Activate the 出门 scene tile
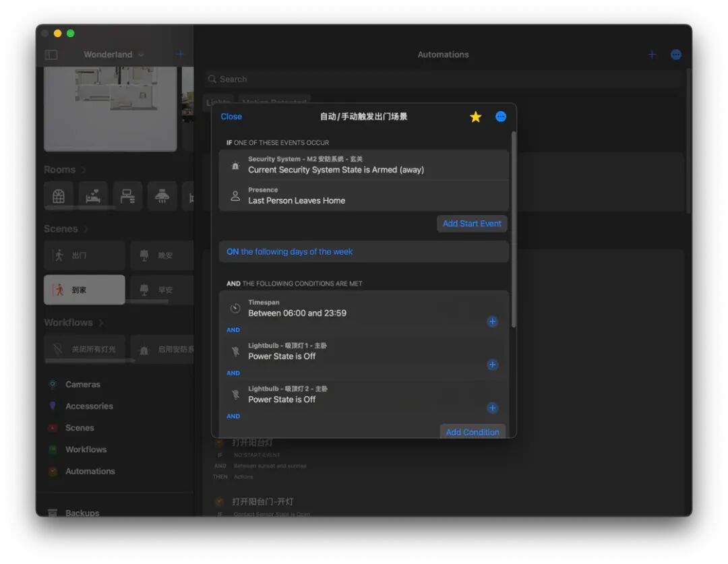The height and width of the screenshot is (564, 728). tap(84, 255)
